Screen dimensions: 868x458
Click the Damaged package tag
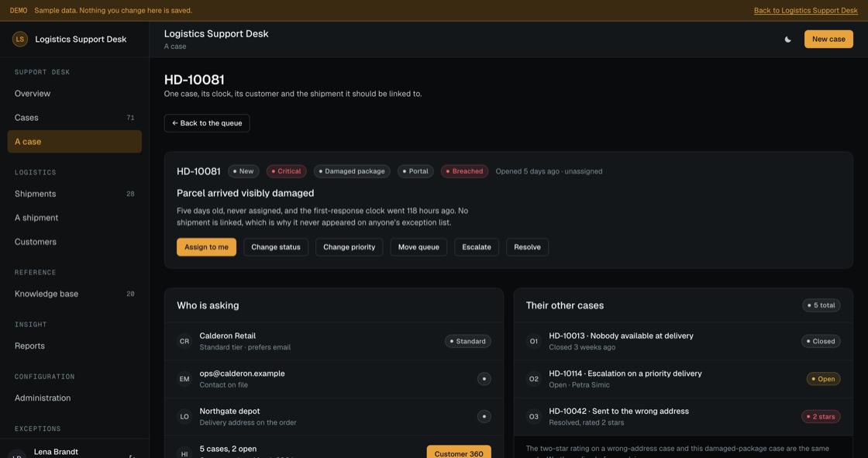pyautogui.click(x=352, y=171)
